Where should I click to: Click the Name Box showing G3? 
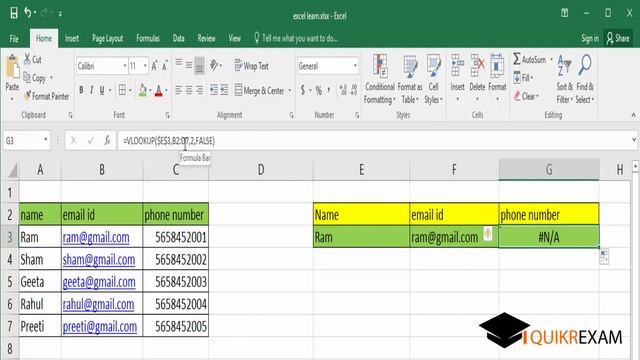pyautogui.click(x=27, y=141)
